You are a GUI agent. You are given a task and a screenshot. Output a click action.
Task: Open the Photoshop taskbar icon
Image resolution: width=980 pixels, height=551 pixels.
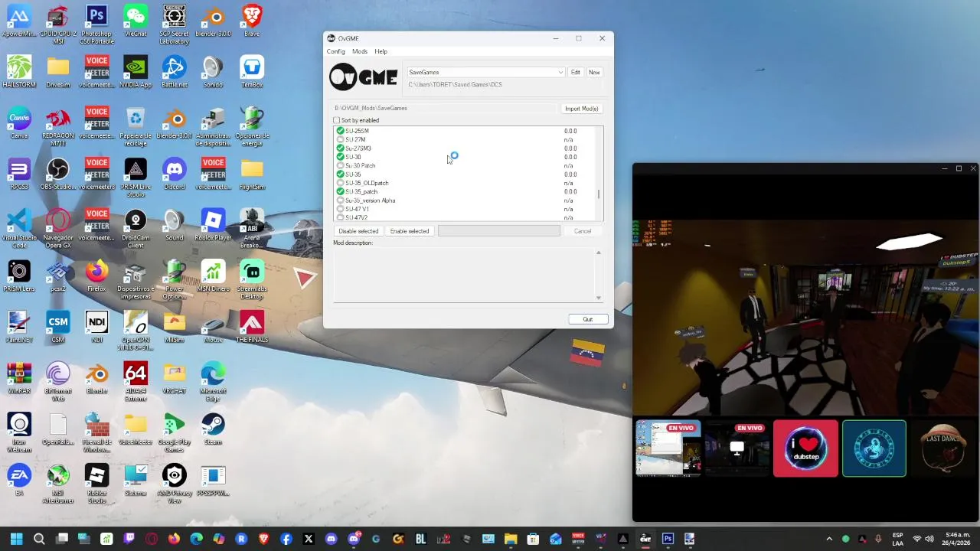668,539
